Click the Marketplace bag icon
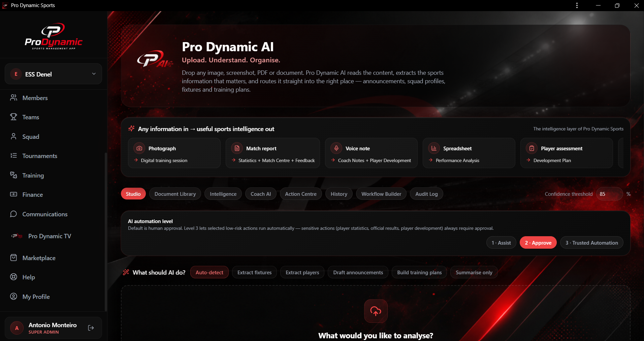Screen dimensions: 644x341 click(x=13, y=258)
